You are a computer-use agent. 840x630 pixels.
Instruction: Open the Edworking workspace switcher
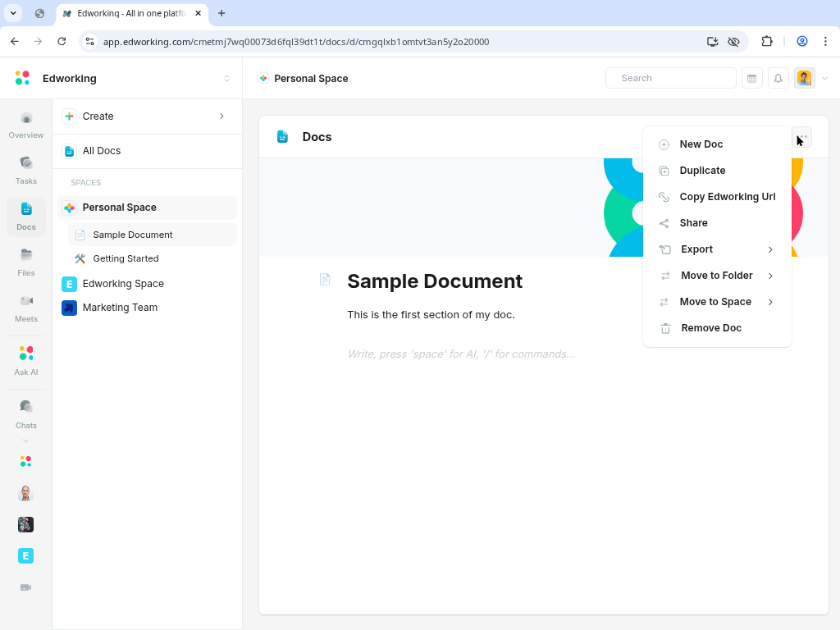pos(226,79)
